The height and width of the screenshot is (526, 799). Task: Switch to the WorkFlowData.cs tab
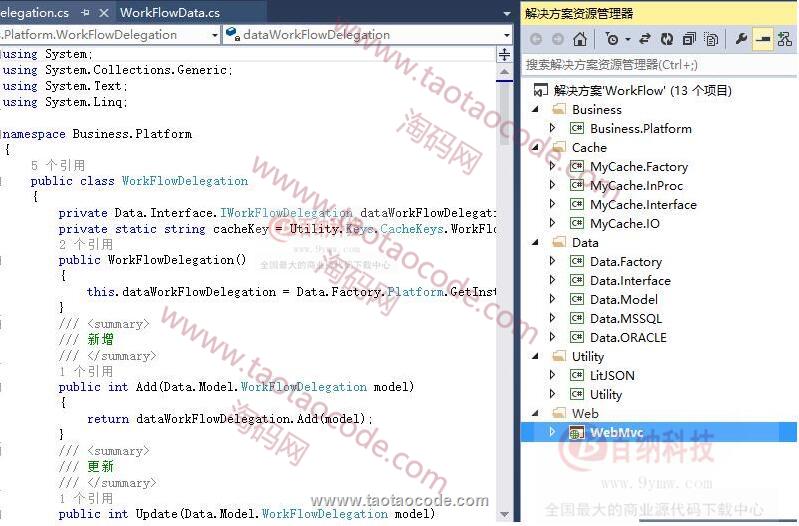(x=169, y=13)
